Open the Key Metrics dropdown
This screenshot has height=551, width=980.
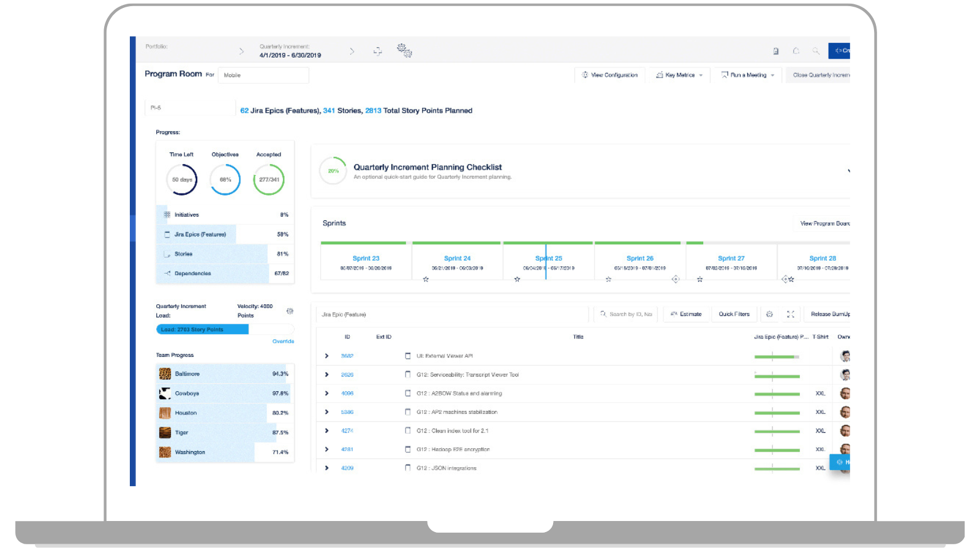(679, 75)
